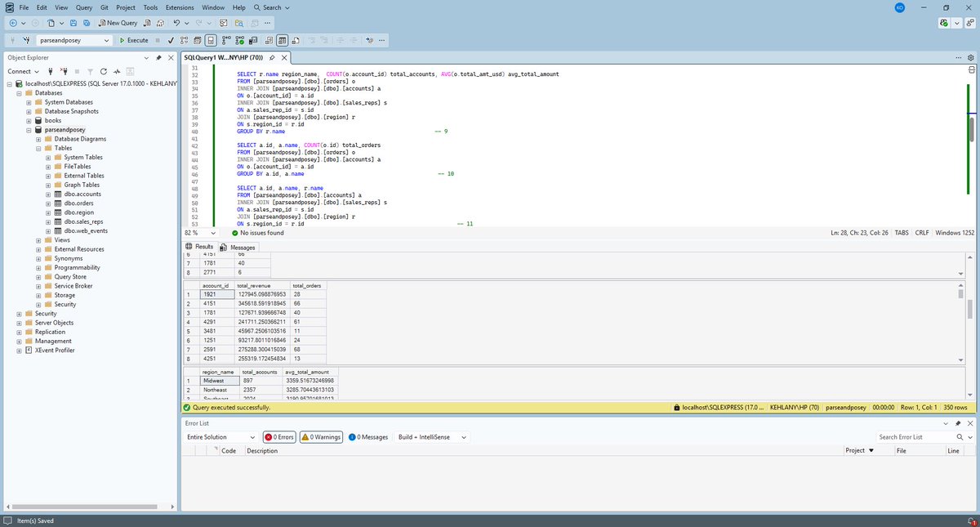The width and height of the screenshot is (980, 527).
Task: Expand the System Databases folder
Action: tap(29, 102)
